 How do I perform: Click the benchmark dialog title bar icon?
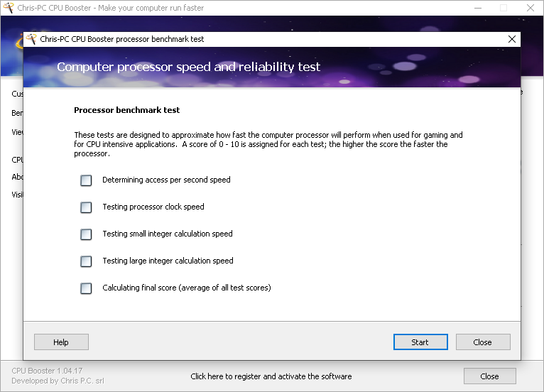[x=31, y=39]
